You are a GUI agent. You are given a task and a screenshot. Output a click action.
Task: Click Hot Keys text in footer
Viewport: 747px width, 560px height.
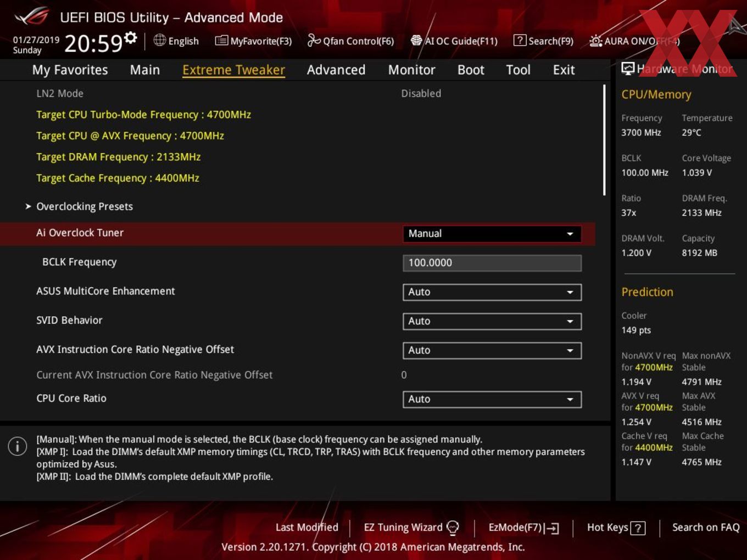point(607,528)
